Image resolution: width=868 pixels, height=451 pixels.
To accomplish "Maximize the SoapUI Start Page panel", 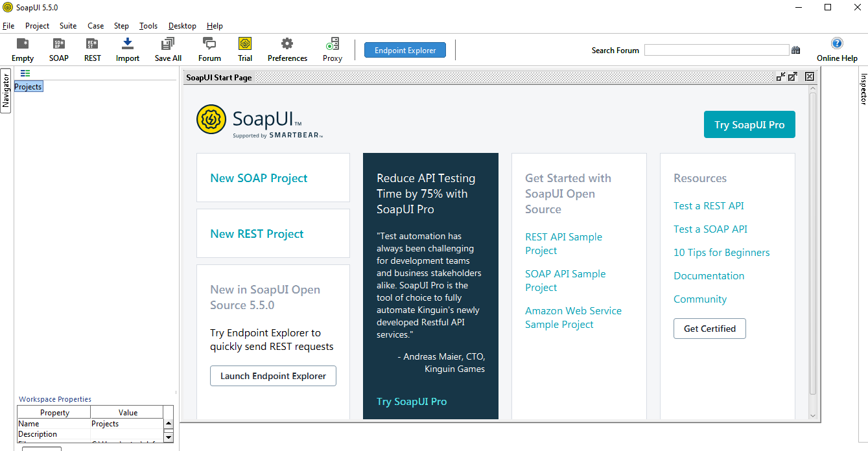I will coord(793,76).
